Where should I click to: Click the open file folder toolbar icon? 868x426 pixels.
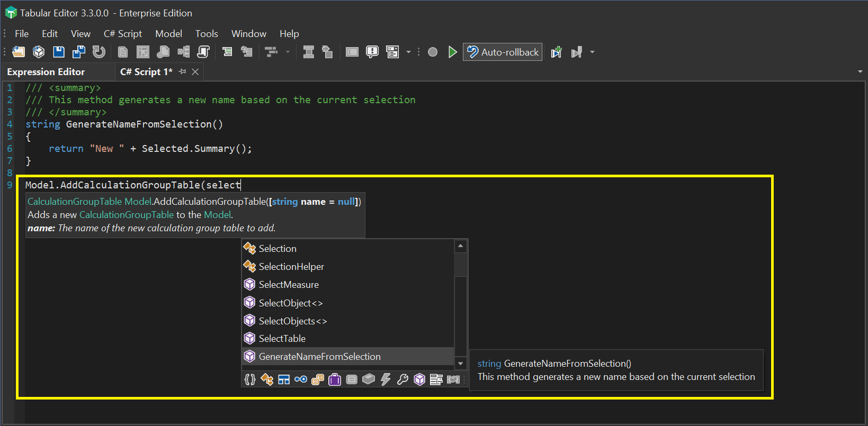(19, 52)
